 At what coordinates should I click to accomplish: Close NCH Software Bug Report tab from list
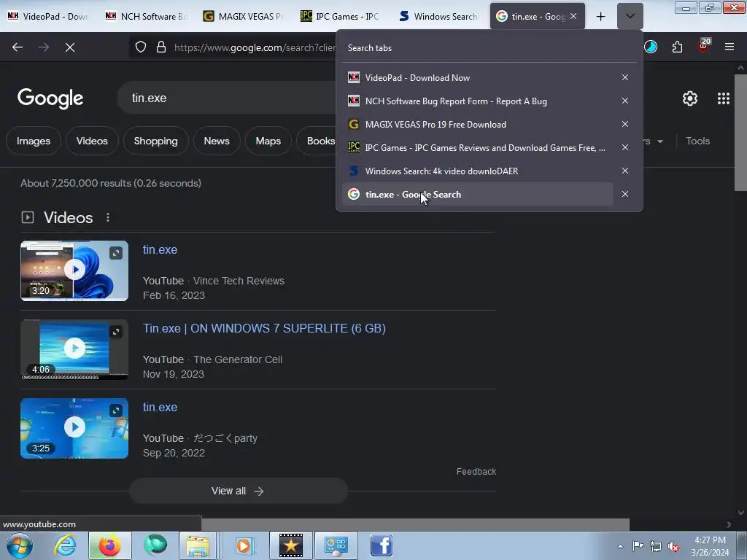coord(625,101)
